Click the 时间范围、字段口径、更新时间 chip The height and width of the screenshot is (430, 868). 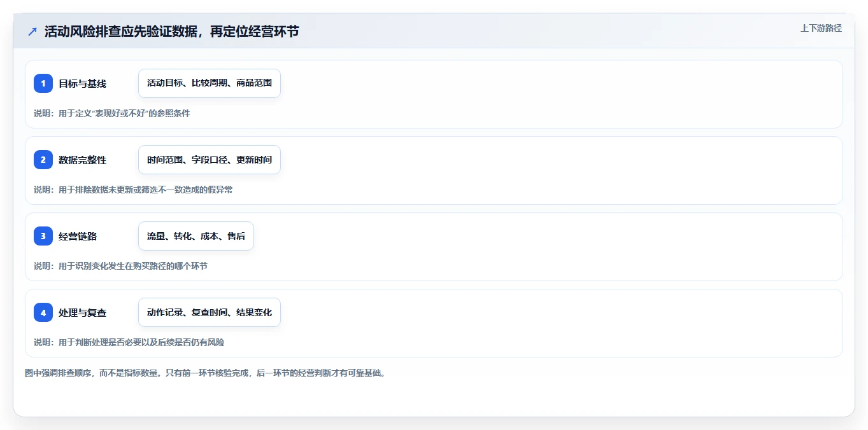(x=210, y=160)
